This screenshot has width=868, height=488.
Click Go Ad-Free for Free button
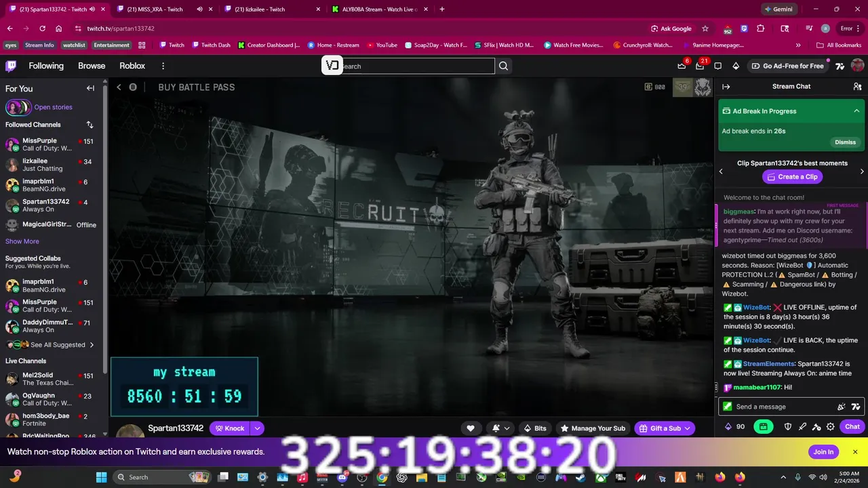[x=787, y=66]
